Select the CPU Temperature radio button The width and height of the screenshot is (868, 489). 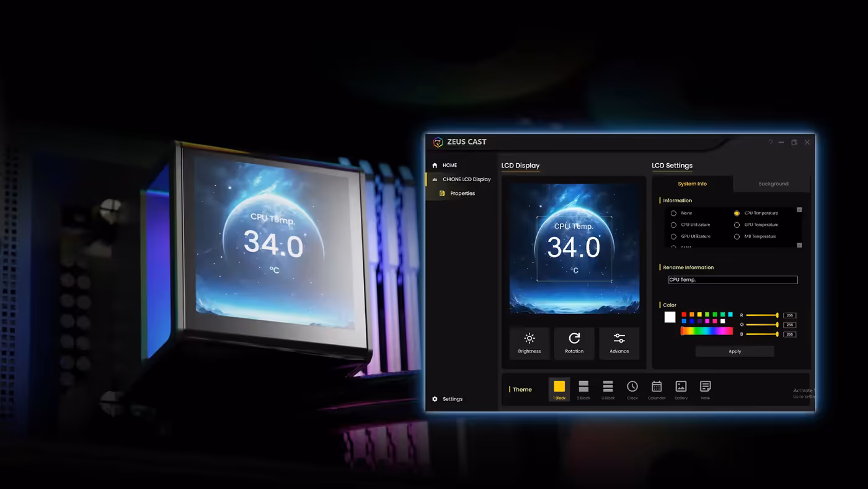(737, 213)
